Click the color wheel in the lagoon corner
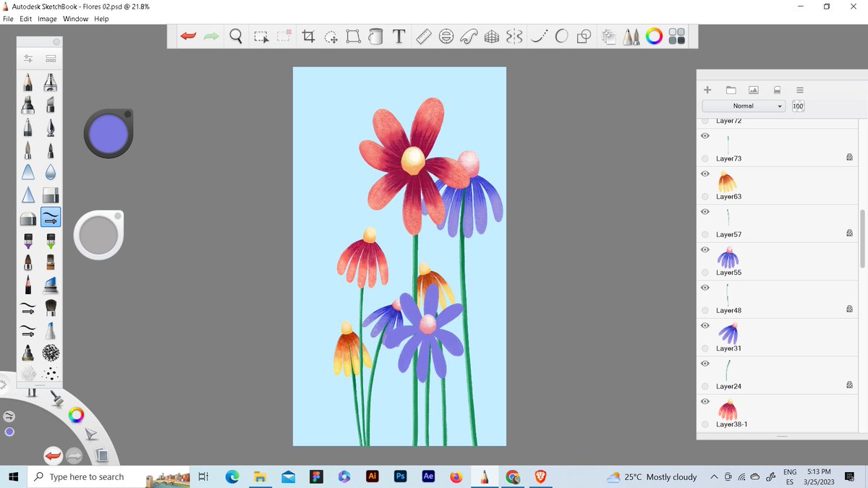Viewport: 868px width, 488px height. point(76,415)
